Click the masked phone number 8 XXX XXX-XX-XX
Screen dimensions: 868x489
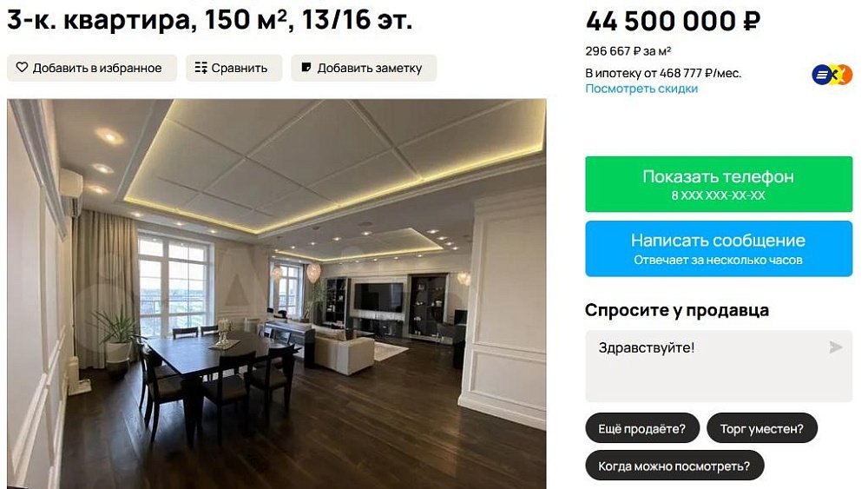[718, 195]
